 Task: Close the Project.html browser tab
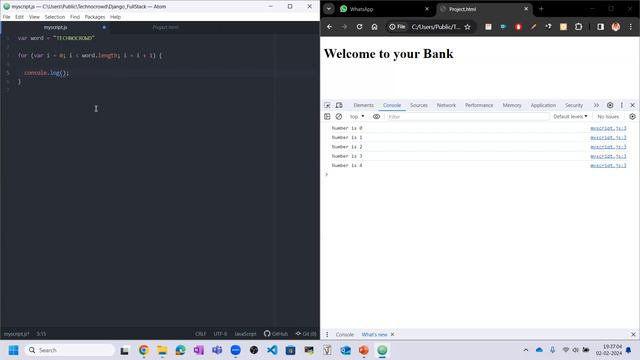coord(526,9)
